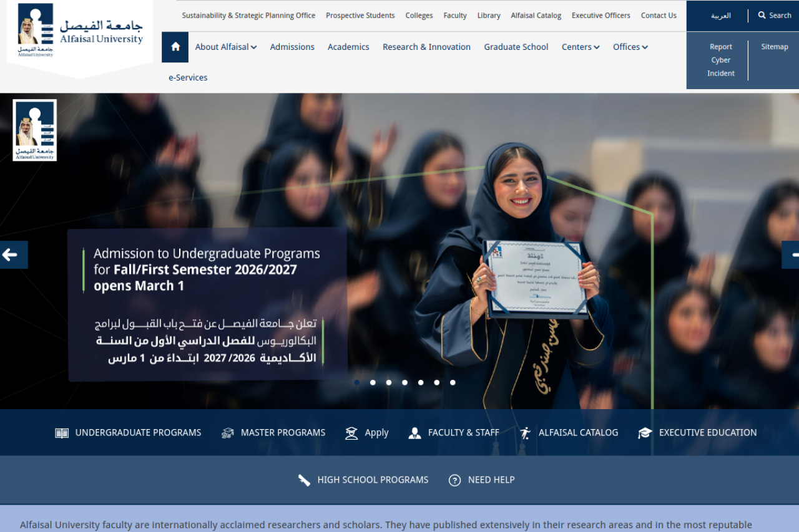Viewport: 799px width, 532px height.
Task: Jump to the last carousel slide dot
Action: (x=453, y=382)
